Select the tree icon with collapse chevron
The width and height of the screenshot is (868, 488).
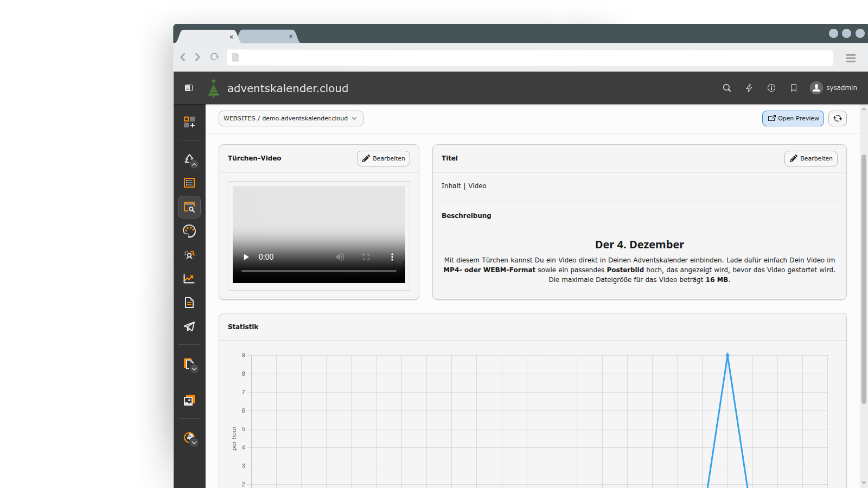pos(189,159)
